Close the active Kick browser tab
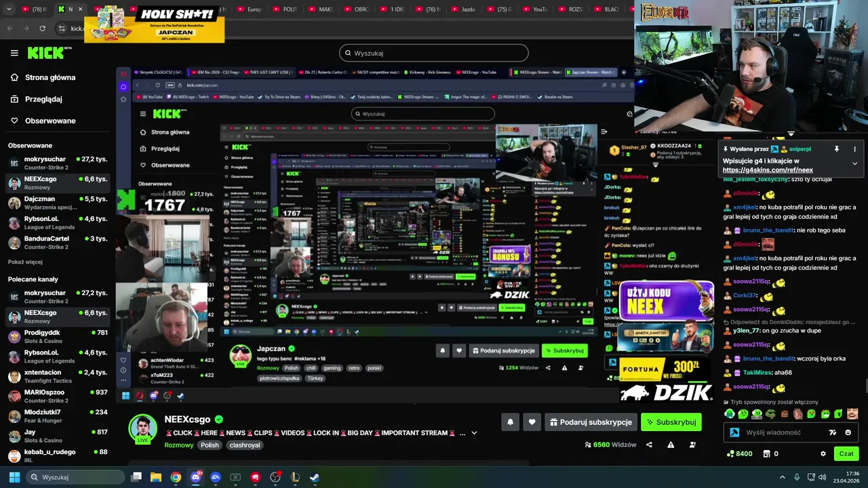 [x=80, y=9]
